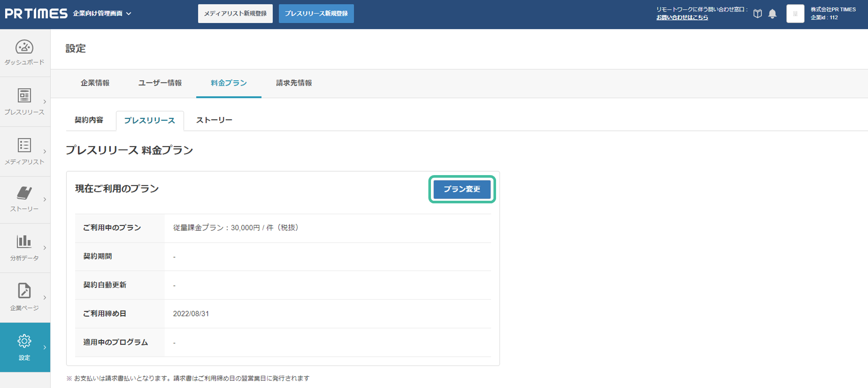Open the Company Page document icon
Viewport: 868px width, 388px height.
click(24, 291)
